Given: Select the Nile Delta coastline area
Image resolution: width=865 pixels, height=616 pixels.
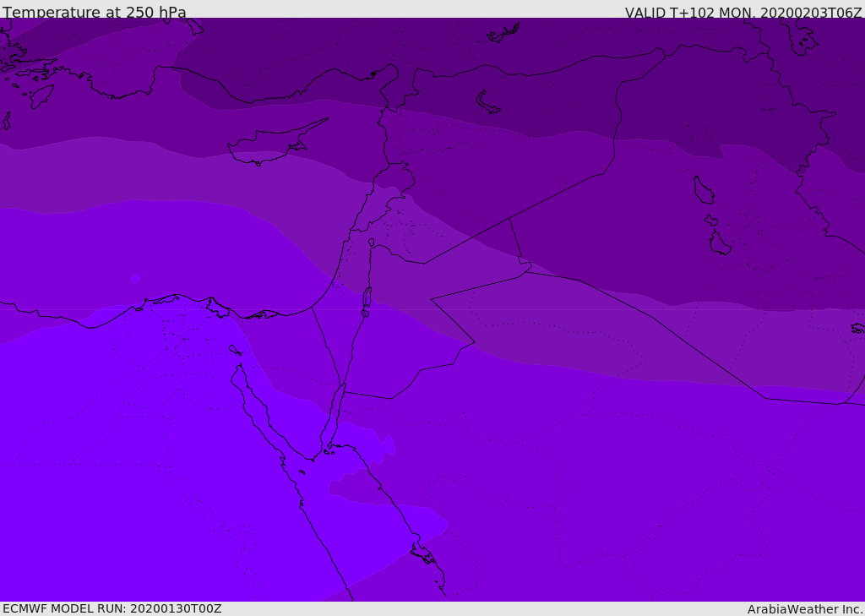Looking at the screenshot, I should pyautogui.click(x=179, y=301).
